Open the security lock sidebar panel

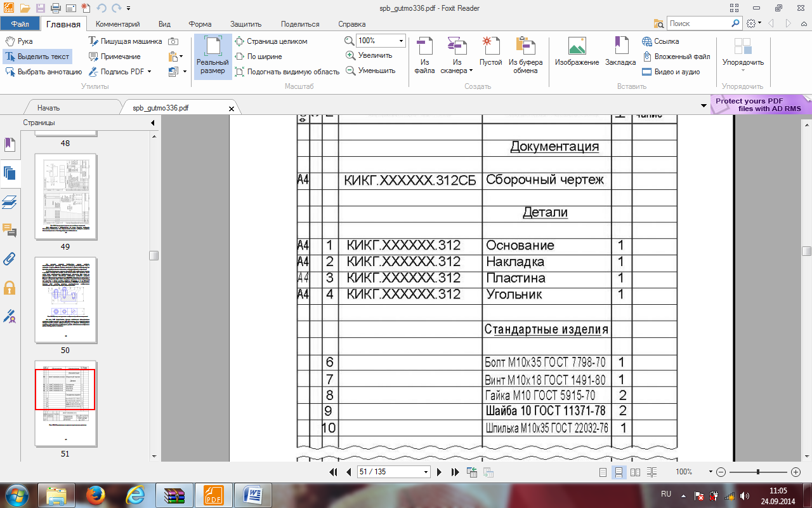pos(10,287)
